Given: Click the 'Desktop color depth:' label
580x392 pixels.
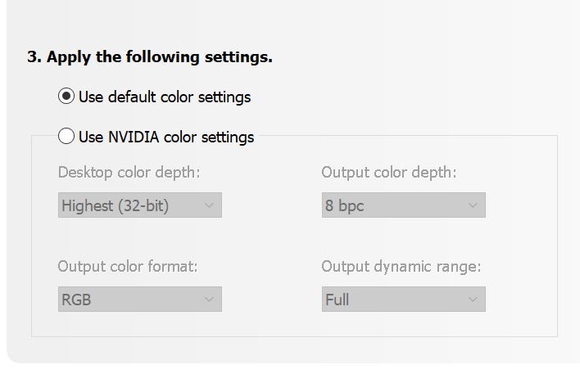Looking at the screenshot, I should (129, 173).
